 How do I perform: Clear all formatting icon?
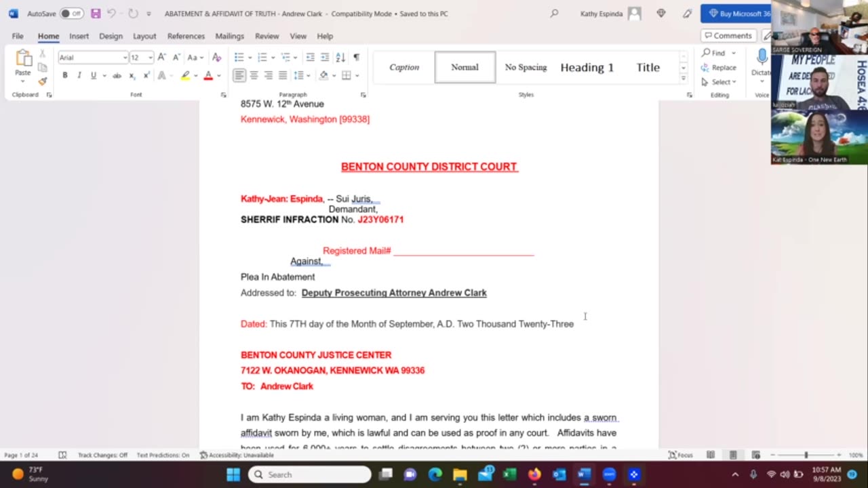point(217,58)
